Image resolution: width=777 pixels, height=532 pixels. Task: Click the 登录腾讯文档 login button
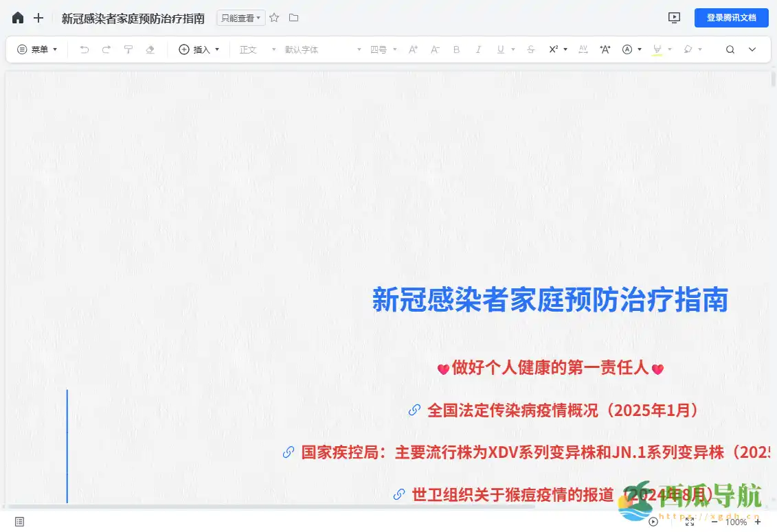731,18
